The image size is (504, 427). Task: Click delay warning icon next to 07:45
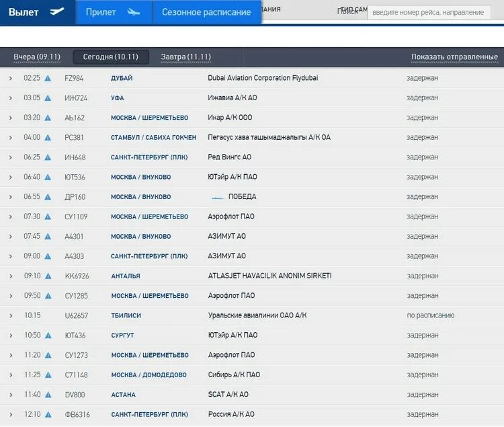[48, 237]
